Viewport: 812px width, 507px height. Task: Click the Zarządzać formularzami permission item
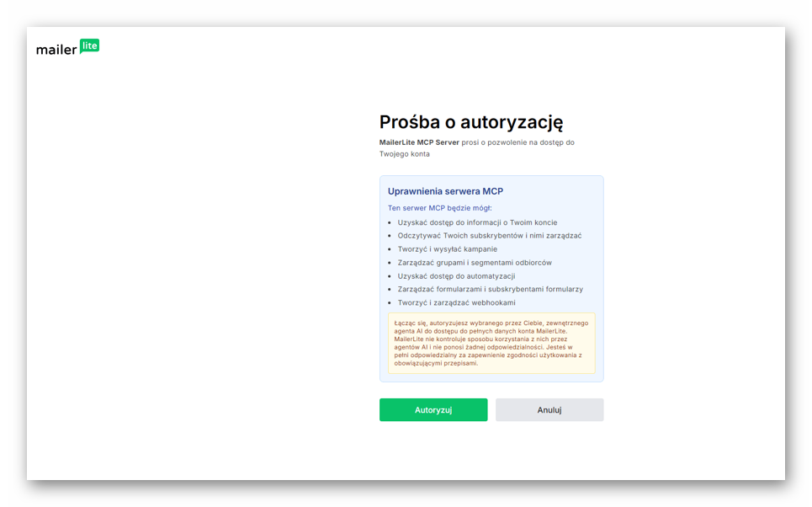click(x=490, y=289)
